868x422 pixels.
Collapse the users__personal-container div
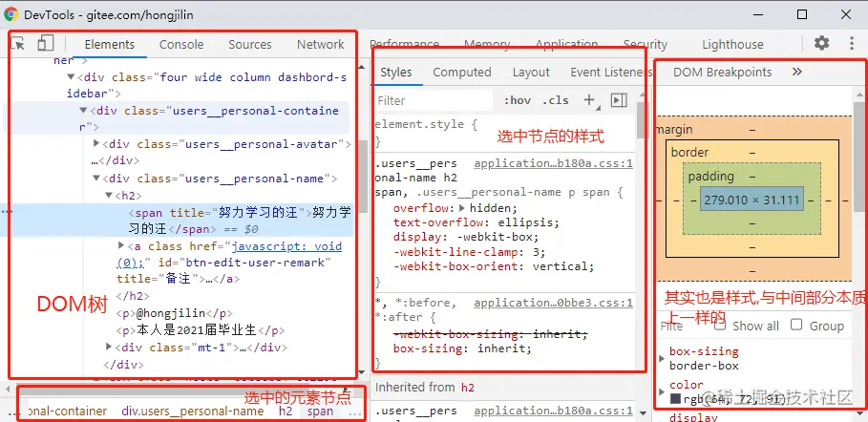pos(83,111)
